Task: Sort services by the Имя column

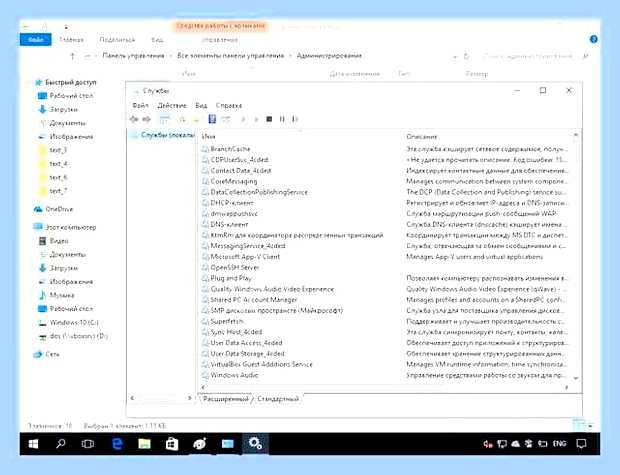Action: point(208,136)
